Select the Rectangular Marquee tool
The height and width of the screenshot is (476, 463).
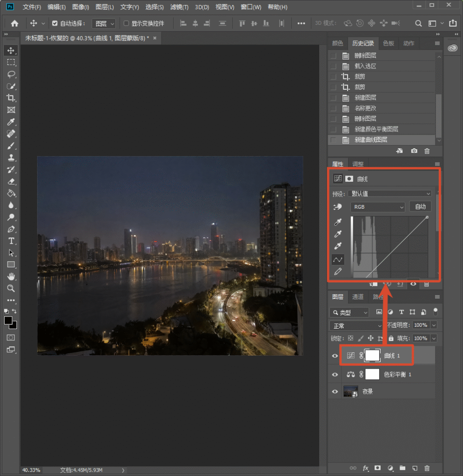[x=11, y=62]
